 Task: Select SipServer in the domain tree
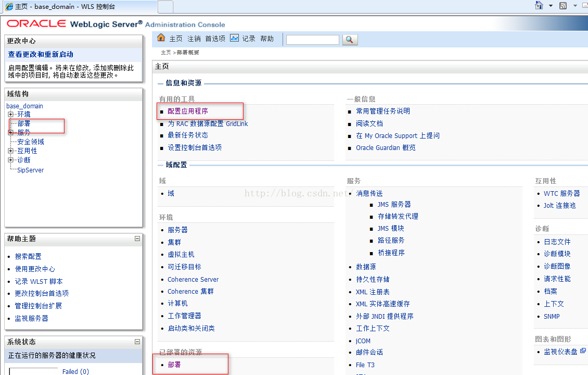30,170
